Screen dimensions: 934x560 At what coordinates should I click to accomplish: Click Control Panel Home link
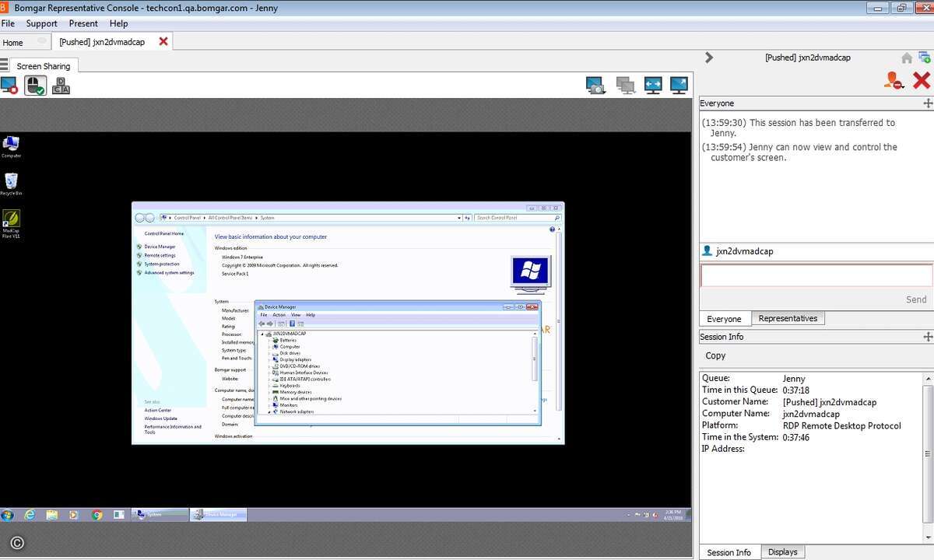(x=164, y=233)
